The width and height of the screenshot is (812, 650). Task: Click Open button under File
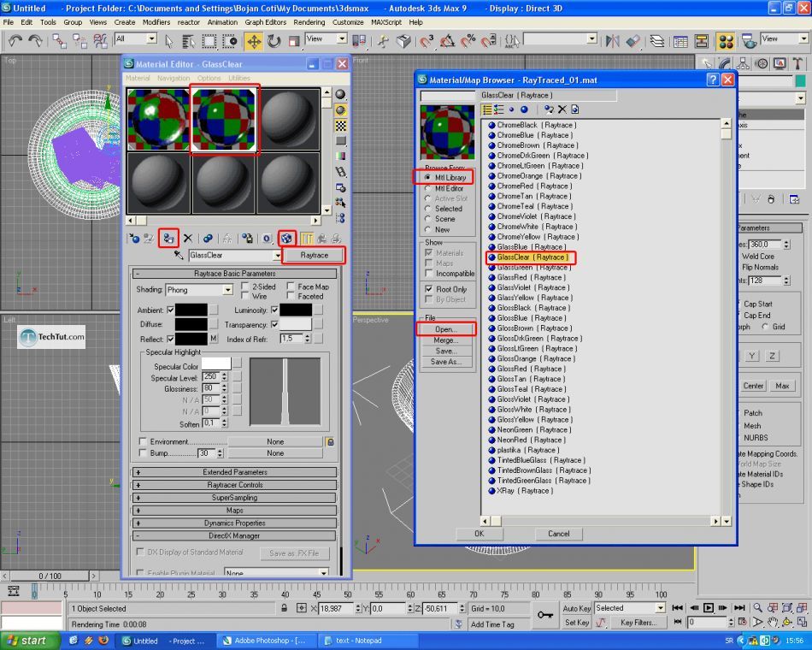pyautogui.click(x=446, y=329)
